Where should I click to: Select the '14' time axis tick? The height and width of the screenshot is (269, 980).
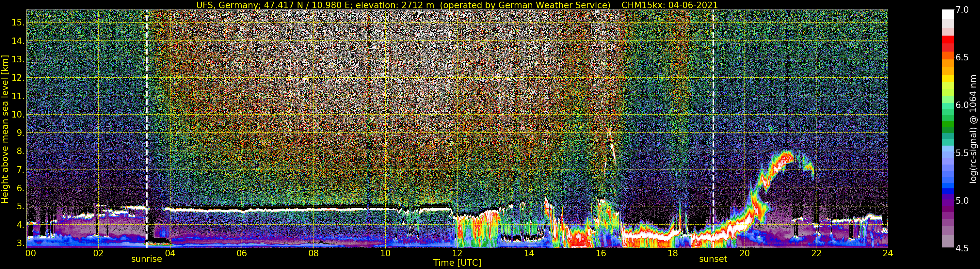tap(529, 253)
